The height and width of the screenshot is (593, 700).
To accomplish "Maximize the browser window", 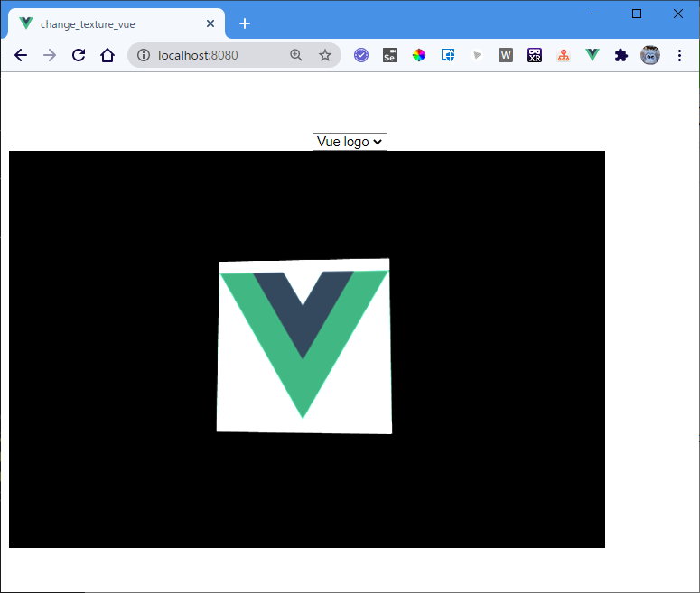I will point(637,14).
